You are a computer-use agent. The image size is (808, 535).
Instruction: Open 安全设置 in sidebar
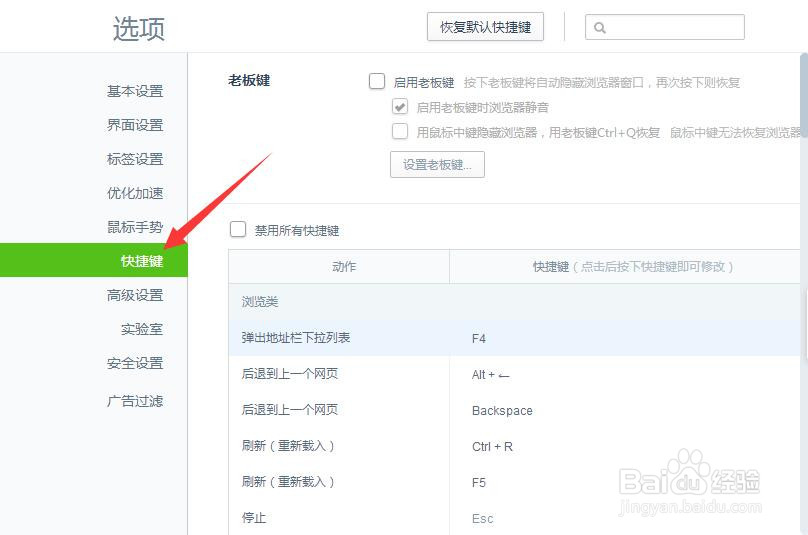coord(135,363)
